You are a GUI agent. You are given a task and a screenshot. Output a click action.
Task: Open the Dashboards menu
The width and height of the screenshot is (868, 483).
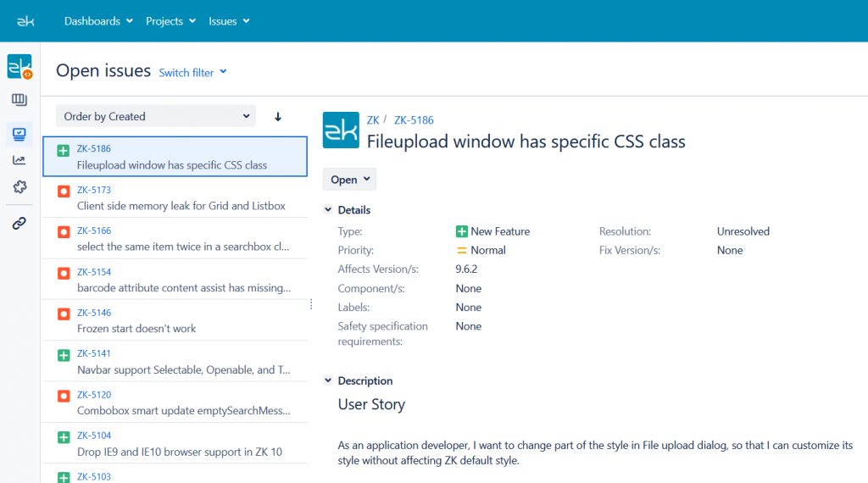click(98, 21)
